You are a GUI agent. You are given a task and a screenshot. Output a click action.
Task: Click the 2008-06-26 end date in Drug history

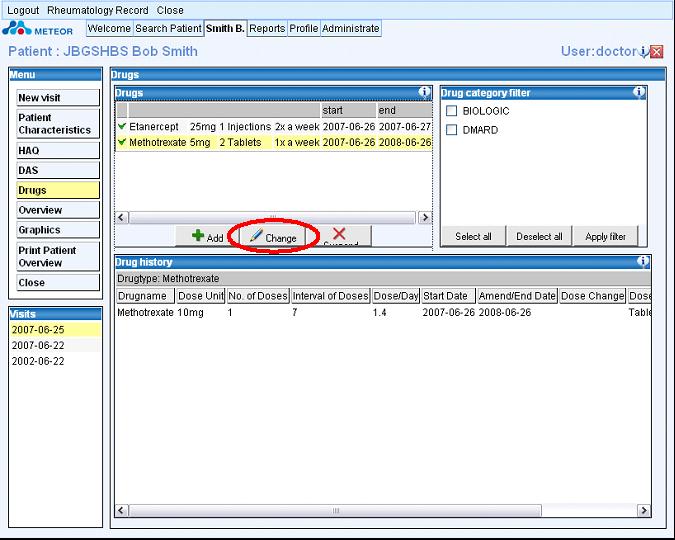coord(505,312)
